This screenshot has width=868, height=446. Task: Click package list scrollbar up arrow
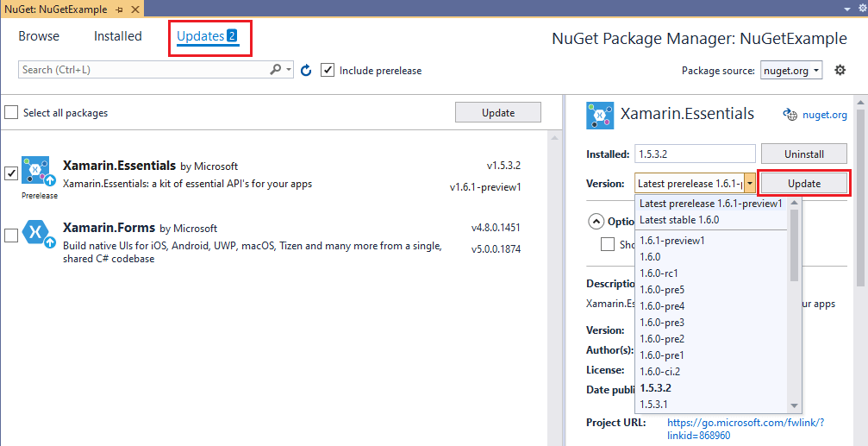pyautogui.click(x=554, y=137)
